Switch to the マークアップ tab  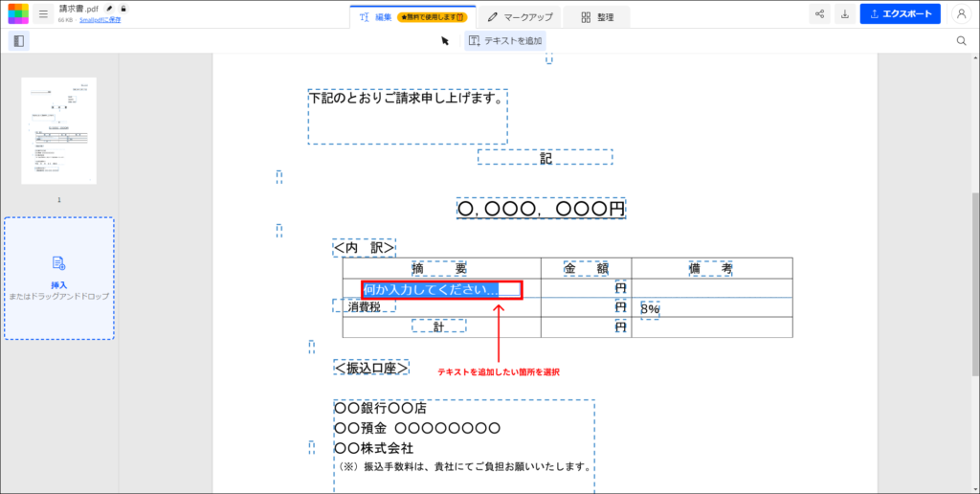pyautogui.click(x=520, y=17)
